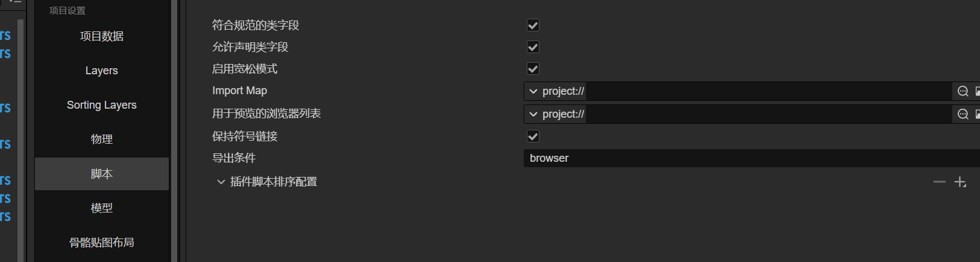Remove a plugin script sorting entry
Image resolution: width=980 pixels, height=262 pixels.
click(939, 182)
